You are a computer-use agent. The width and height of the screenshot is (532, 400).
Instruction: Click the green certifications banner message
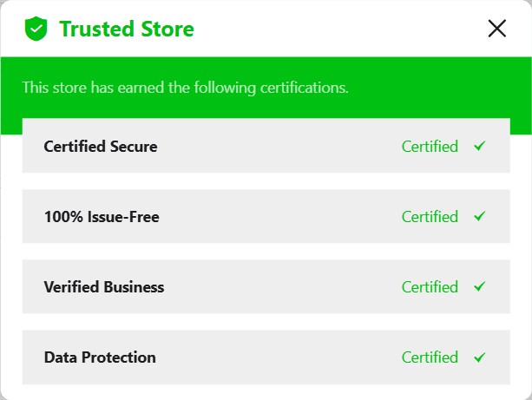coord(185,88)
